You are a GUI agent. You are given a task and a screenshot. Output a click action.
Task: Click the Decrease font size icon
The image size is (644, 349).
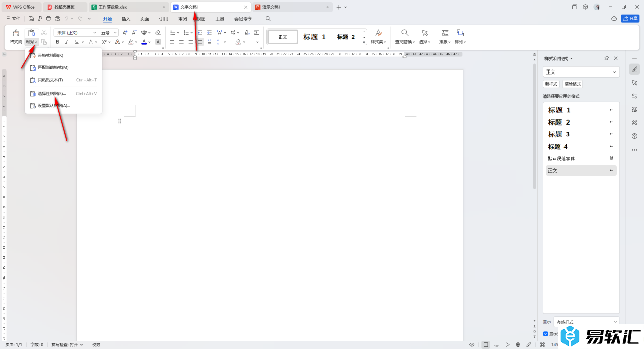pos(134,32)
